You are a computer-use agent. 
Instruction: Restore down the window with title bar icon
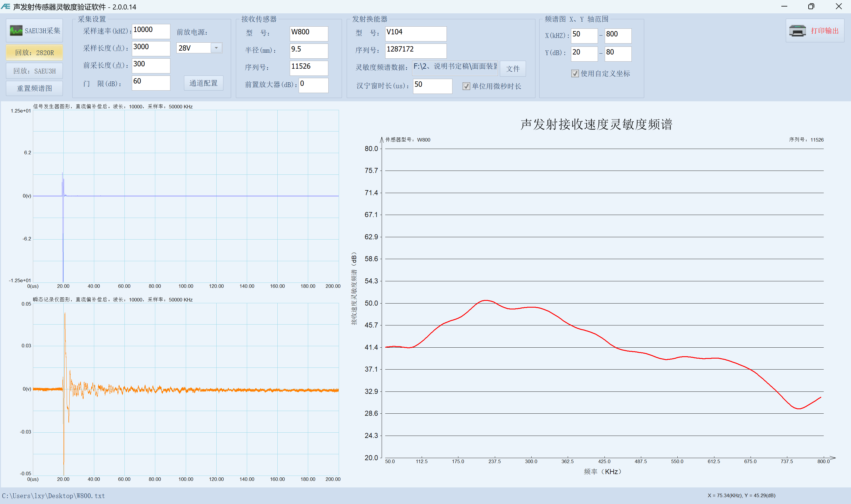pos(811,7)
